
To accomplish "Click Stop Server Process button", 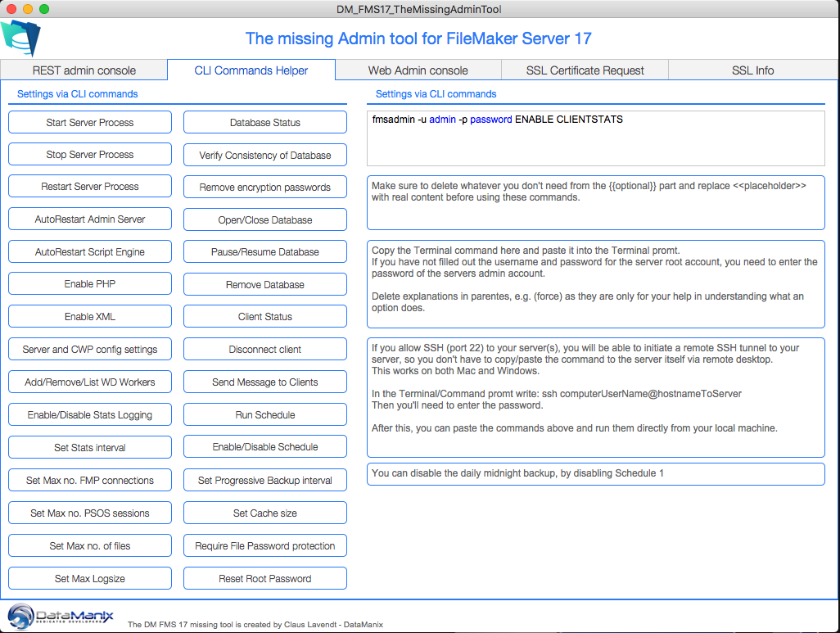I will (90, 155).
